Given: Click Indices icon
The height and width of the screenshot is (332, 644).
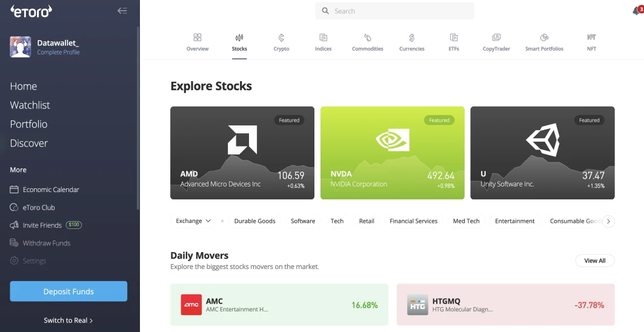Looking at the screenshot, I should click(x=324, y=38).
